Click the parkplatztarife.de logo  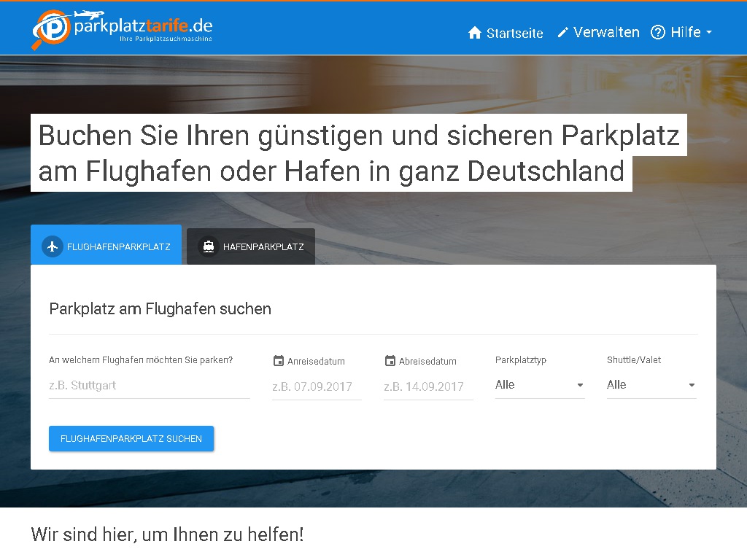122,29
